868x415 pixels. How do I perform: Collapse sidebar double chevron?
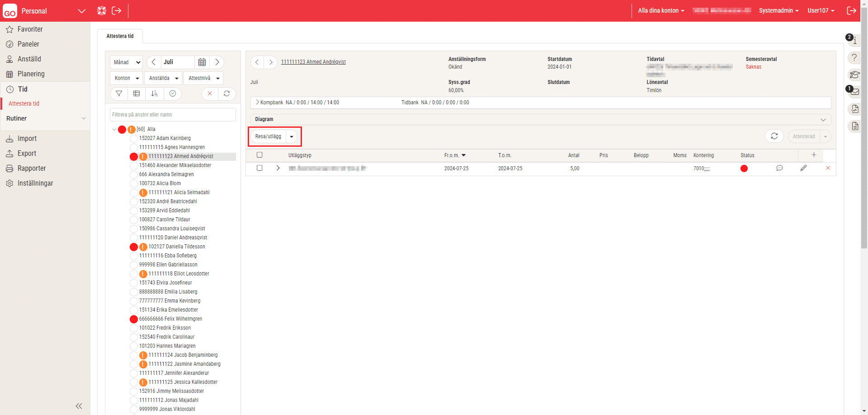point(79,406)
